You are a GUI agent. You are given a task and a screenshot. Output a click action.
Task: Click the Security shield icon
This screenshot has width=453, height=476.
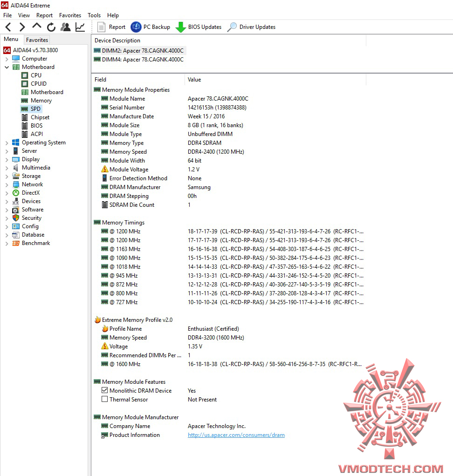click(16, 218)
